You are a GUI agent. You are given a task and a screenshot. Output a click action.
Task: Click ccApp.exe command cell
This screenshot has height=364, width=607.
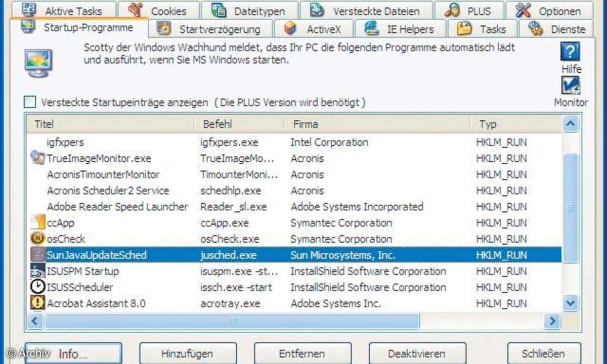point(225,223)
